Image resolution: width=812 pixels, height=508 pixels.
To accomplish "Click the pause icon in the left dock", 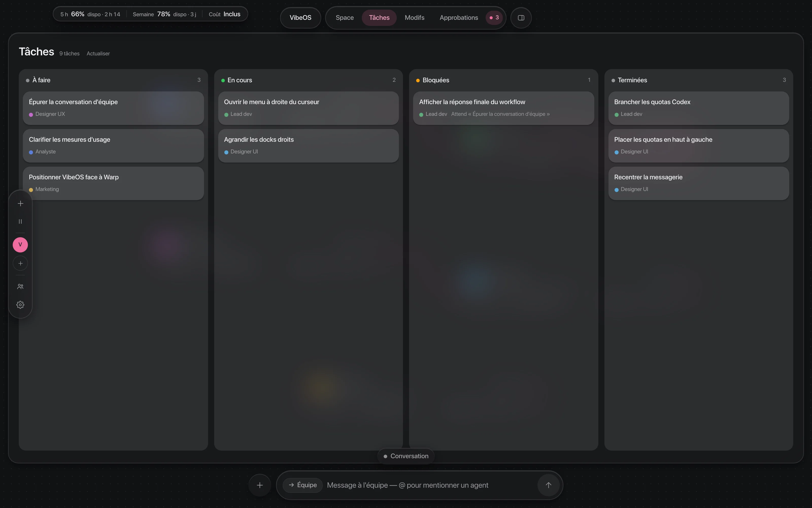I will (x=21, y=221).
